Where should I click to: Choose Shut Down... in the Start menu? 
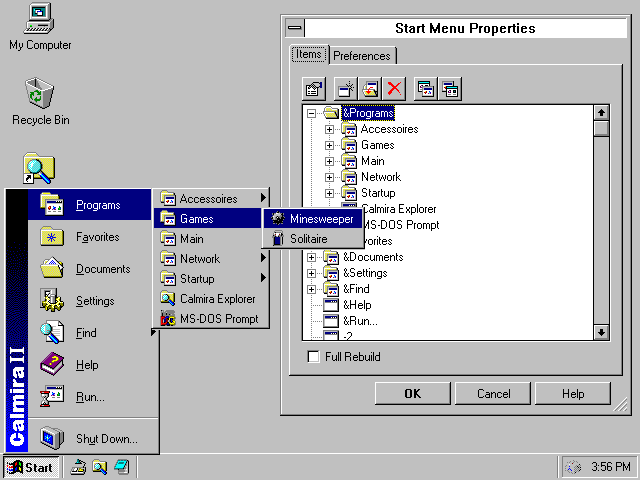[x=93, y=438]
